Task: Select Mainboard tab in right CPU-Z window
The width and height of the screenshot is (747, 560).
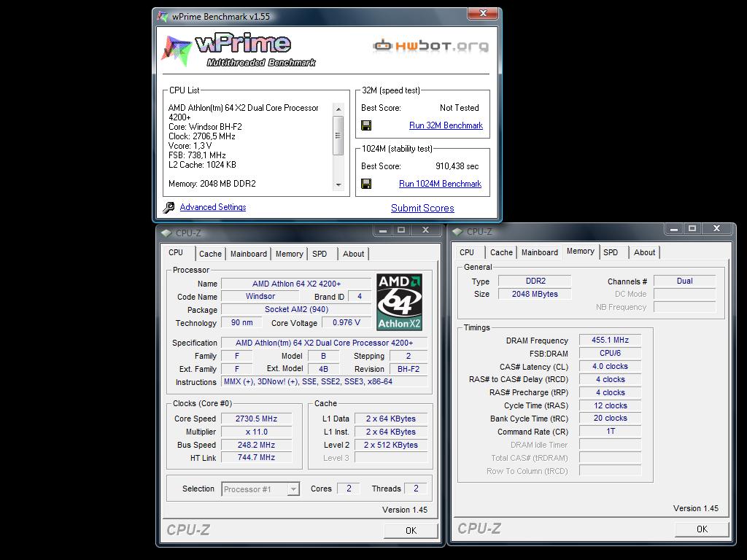Action: (x=539, y=252)
